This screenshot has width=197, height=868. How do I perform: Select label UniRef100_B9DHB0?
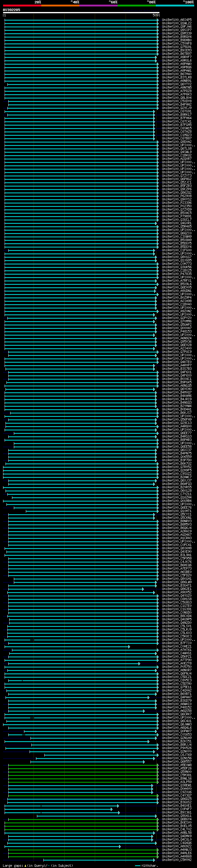point(177,40)
